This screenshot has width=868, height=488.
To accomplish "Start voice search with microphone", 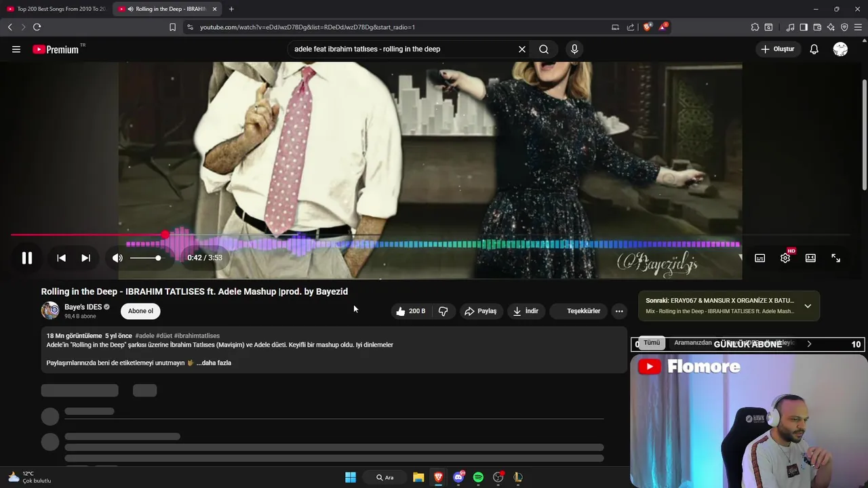I will pyautogui.click(x=574, y=49).
